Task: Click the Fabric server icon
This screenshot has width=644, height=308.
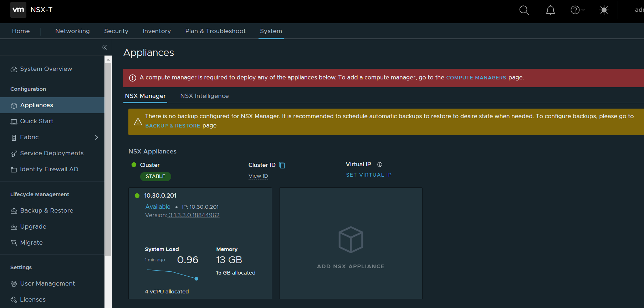Action: point(14,138)
